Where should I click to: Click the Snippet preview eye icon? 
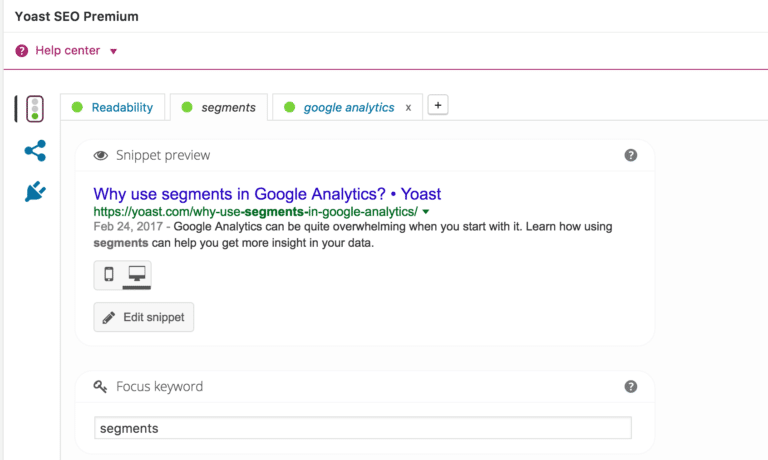click(x=101, y=155)
